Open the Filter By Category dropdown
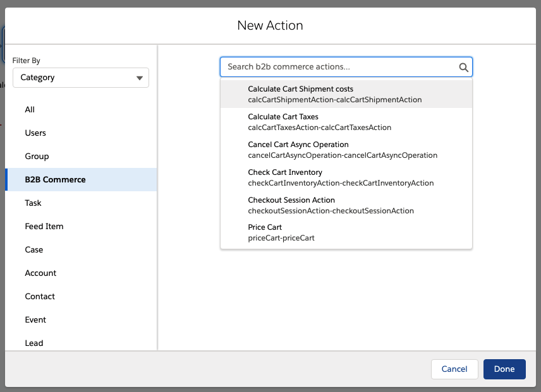Viewport: 541px width, 392px height. click(x=81, y=78)
